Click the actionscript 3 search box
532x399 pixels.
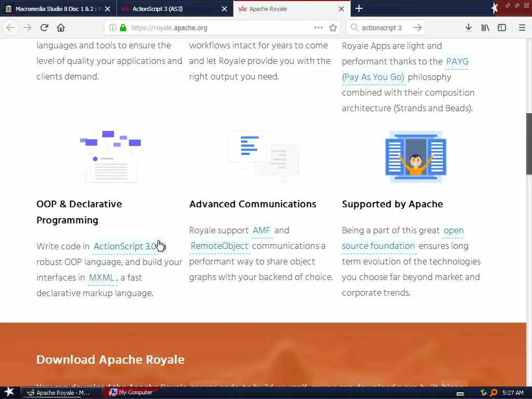[386, 28]
